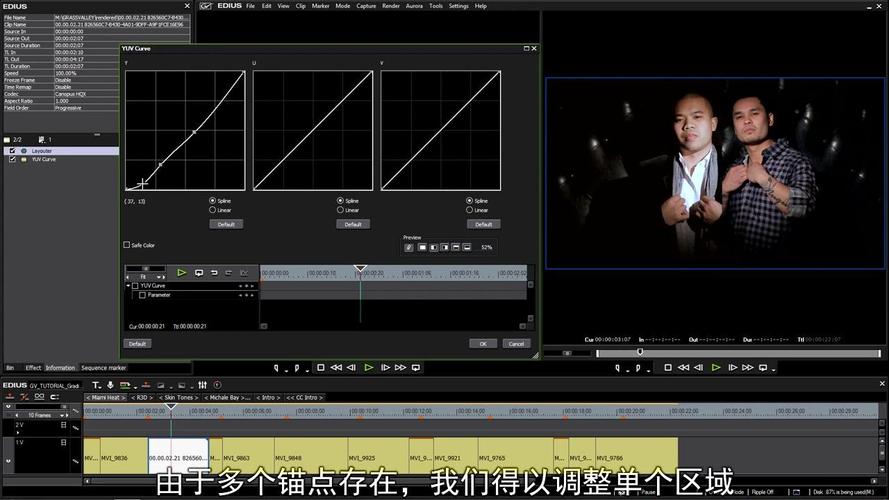Play the YUV Curve keyframe timeline
Screen dimensions: 889x500
coord(181,273)
